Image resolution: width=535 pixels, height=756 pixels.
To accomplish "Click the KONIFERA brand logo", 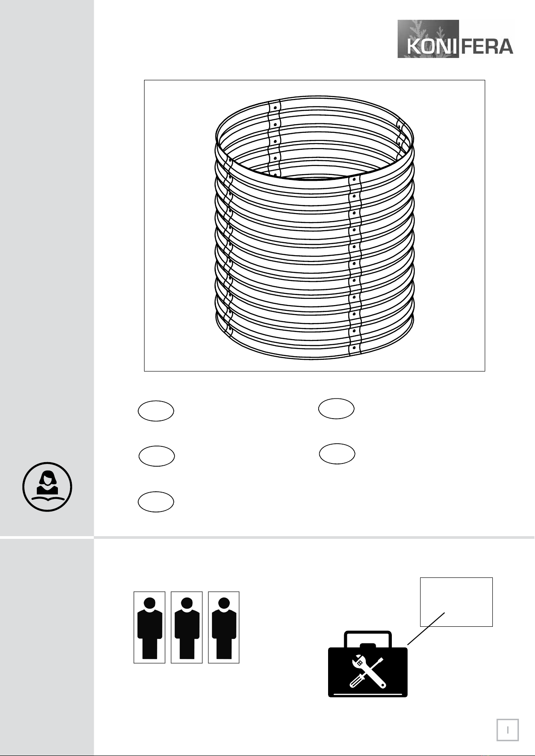I will pyautogui.click(x=456, y=39).
